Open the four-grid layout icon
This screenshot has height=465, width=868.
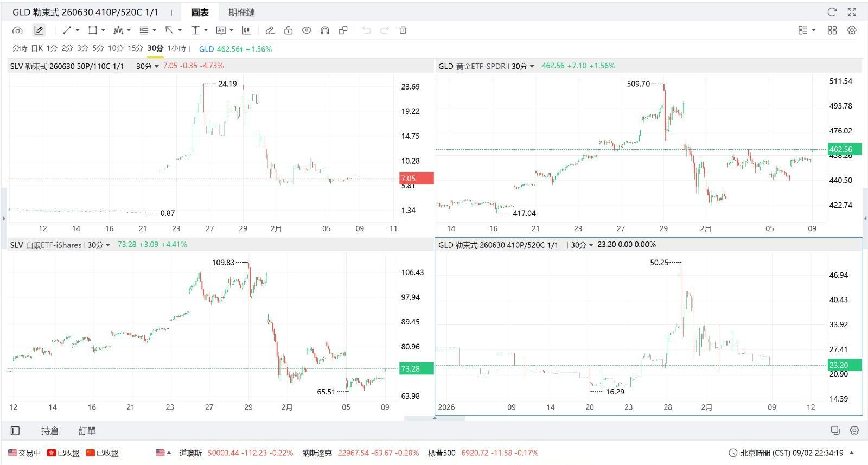pos(832,30)
